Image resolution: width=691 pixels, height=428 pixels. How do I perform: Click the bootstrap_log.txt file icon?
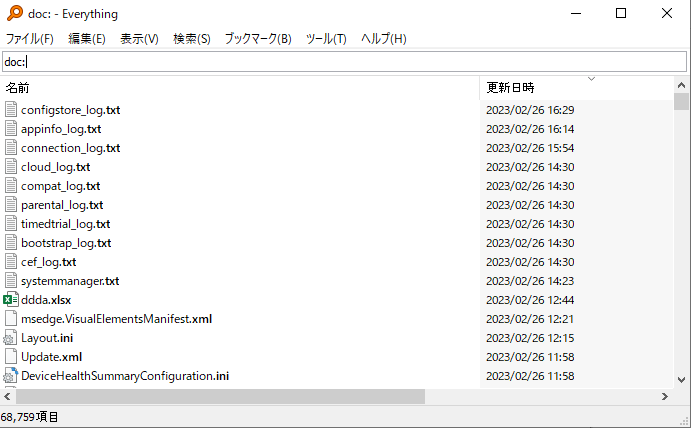point(11,242)
